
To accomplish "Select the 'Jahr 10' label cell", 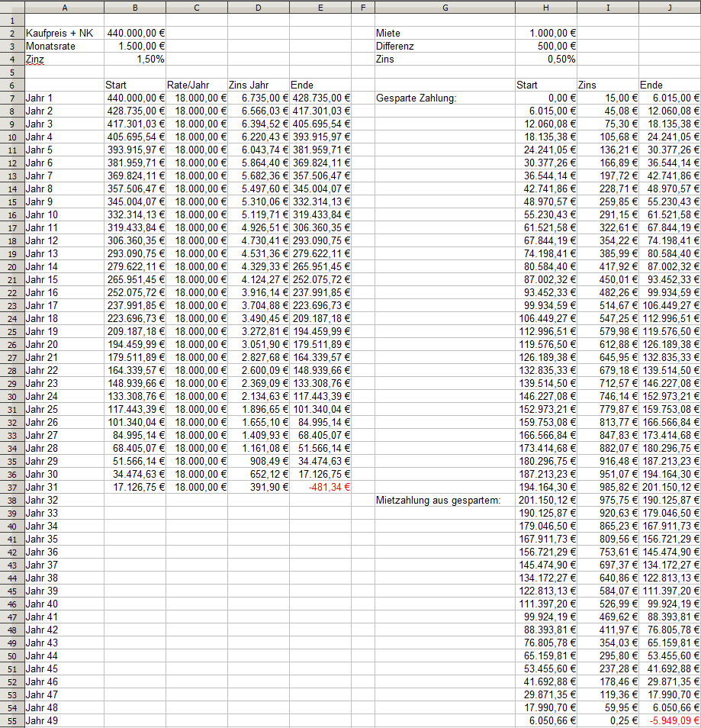I will tap(65, 215).
